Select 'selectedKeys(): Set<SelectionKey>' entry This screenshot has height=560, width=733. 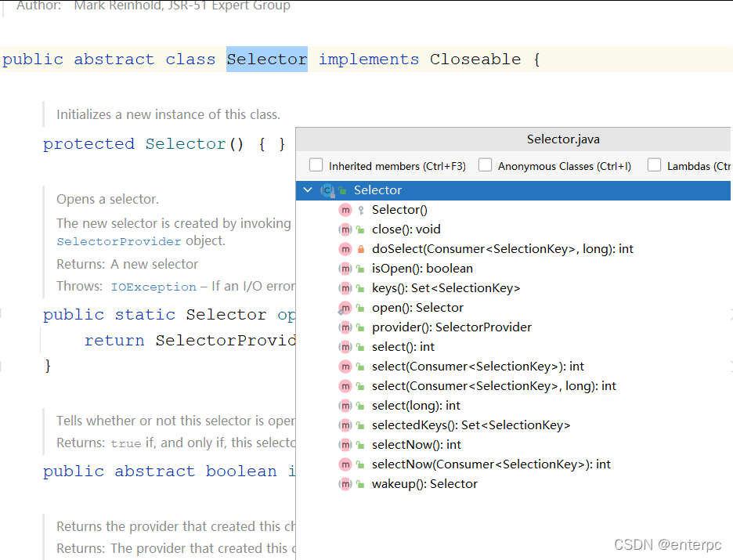click(471, 425)
